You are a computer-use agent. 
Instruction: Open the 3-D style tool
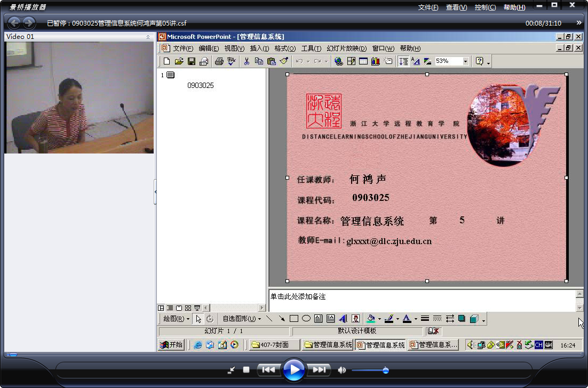coord(474,319)
